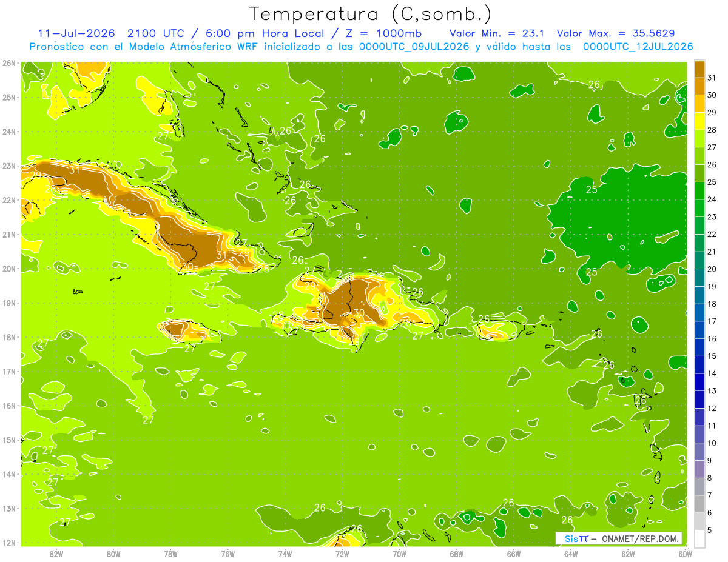Click the 60W longitude axis label
Screen dimensions: 728x562
tap(685, 553)
